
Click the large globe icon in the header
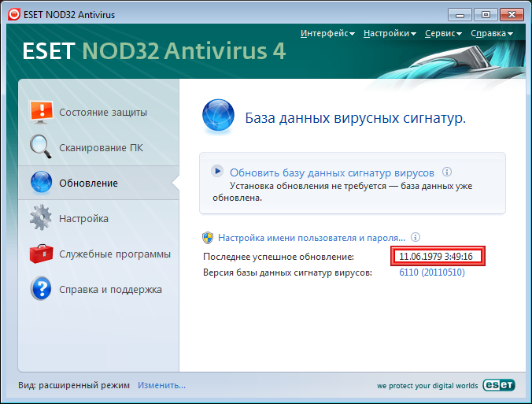coord(218,115)
